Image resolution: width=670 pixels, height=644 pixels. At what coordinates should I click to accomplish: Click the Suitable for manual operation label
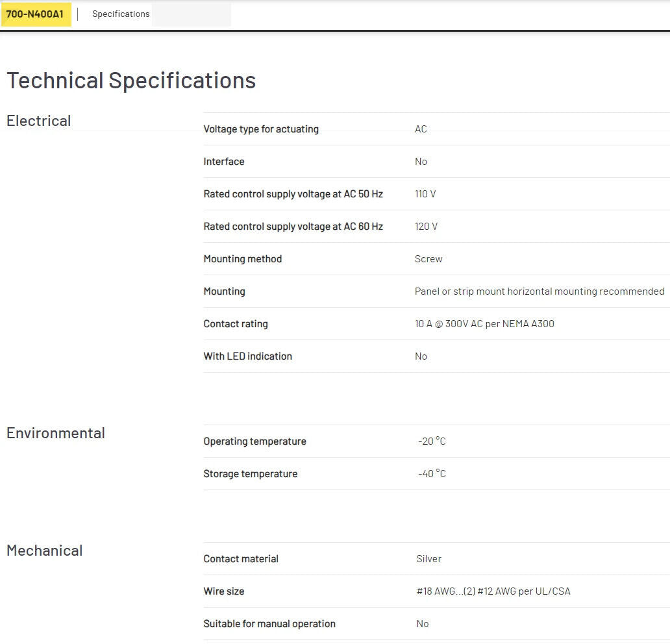click(269, 624)
